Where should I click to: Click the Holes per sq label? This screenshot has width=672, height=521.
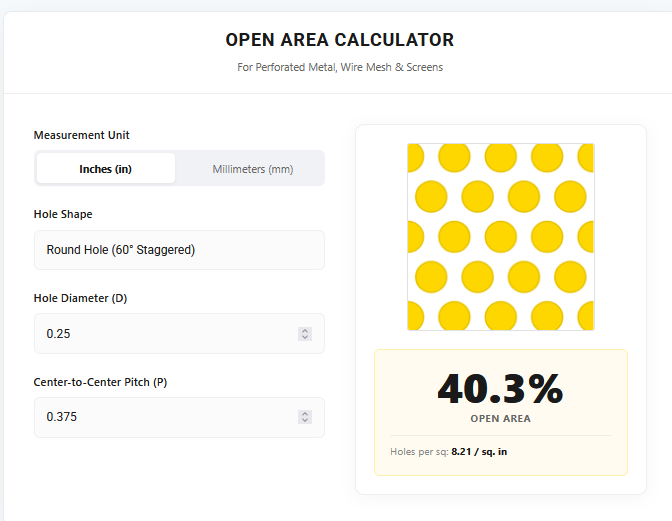(x=419, y=452)
